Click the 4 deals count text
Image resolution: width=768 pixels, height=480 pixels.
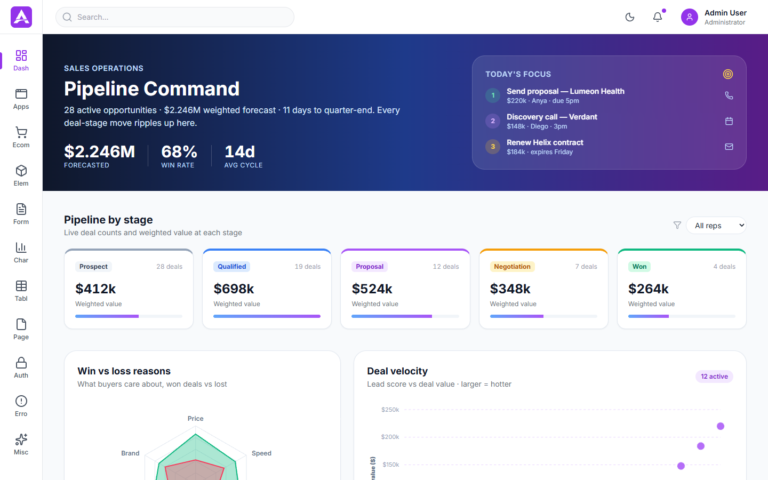tap(724, 266)
